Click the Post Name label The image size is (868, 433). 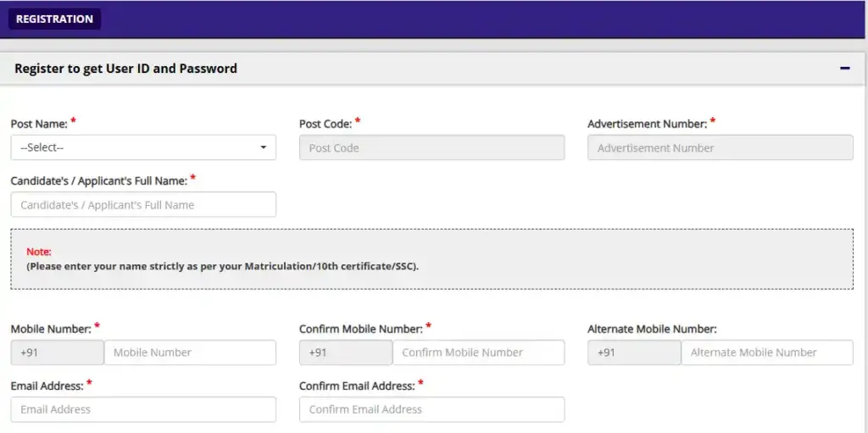point(39,124)
